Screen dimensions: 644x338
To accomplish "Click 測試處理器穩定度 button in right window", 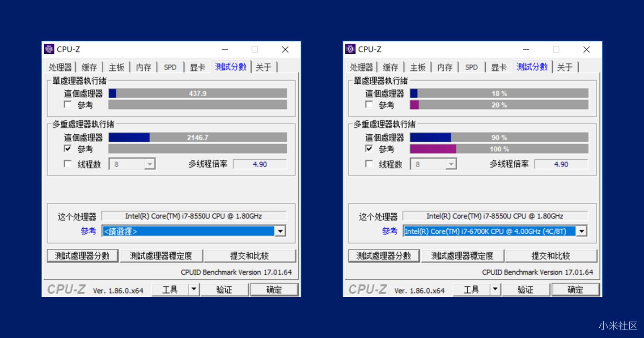I will (x=463, y=256).
